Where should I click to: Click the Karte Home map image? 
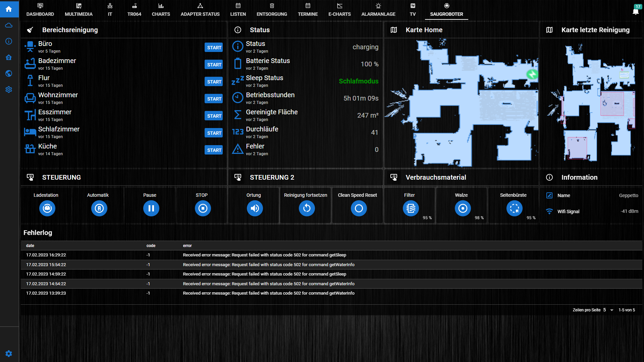pos(461,103)
